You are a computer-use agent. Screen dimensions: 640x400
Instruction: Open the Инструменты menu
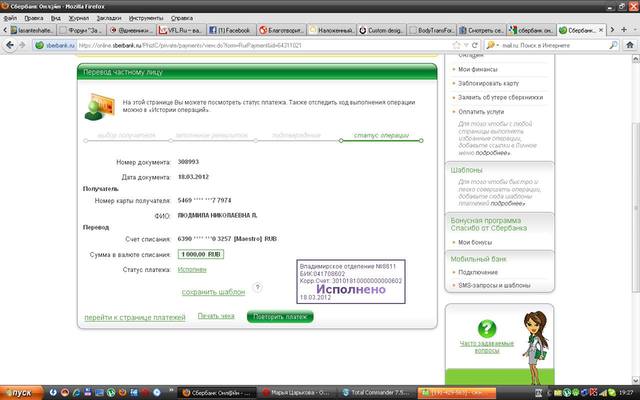pos(146,18)
